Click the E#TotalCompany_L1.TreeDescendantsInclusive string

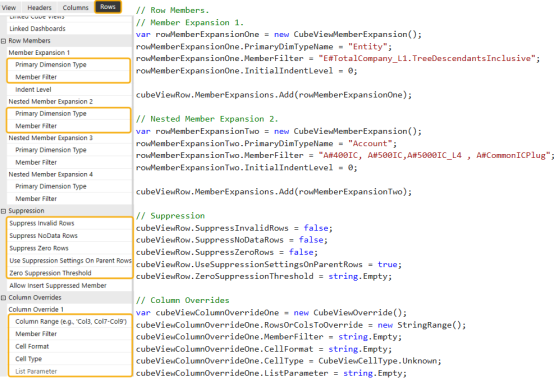[x=427, y=59]
